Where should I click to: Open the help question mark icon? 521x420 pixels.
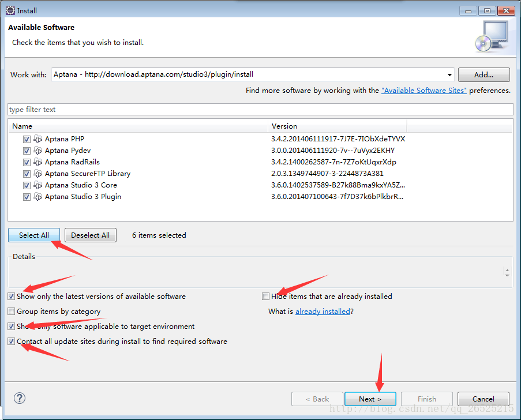20,398
